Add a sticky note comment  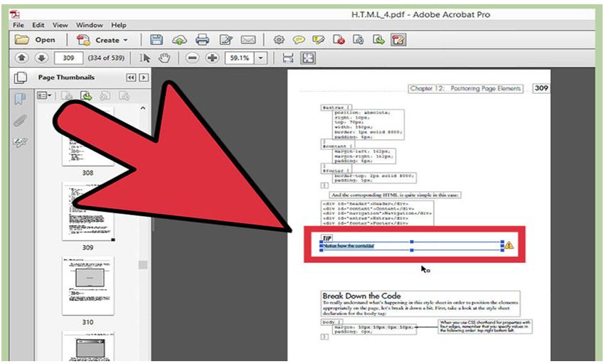pyautogui.click(x=299, y=40)
